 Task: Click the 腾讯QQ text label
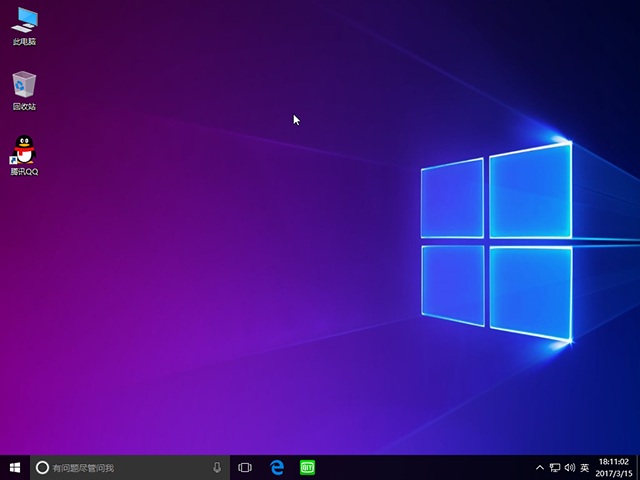pos(24,172)
